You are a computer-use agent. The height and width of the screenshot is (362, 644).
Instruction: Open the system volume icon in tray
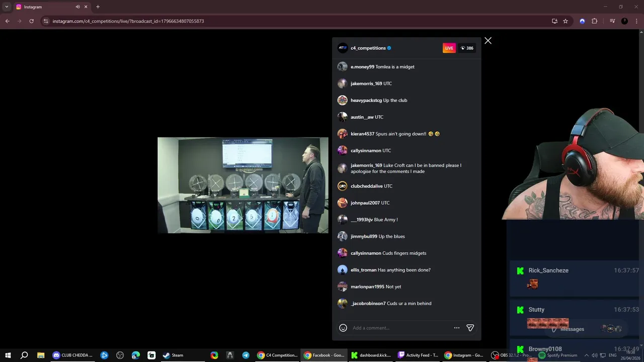pyautogui.click(x=594, y=355)
